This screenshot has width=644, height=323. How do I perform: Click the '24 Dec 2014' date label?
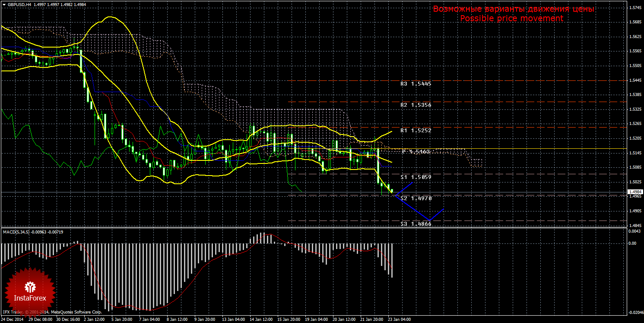13,320
